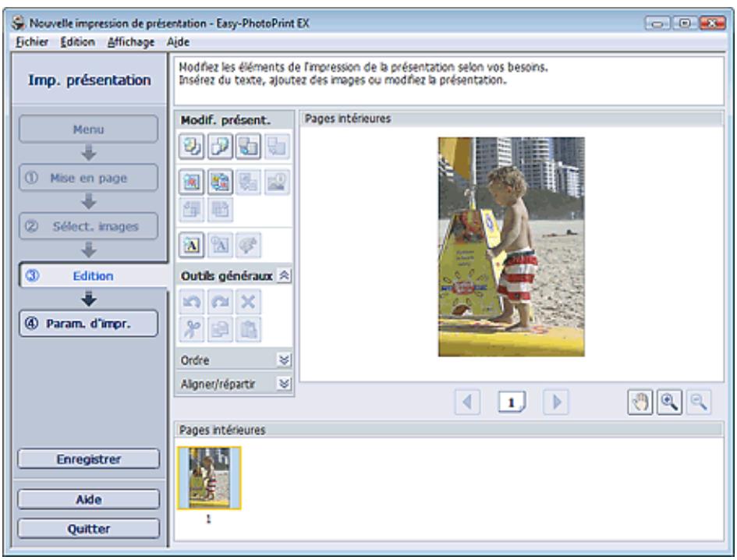Viewport: 737px width, 560px height.
Task: Open the Edition menu
Action: [x=77, y=42]
